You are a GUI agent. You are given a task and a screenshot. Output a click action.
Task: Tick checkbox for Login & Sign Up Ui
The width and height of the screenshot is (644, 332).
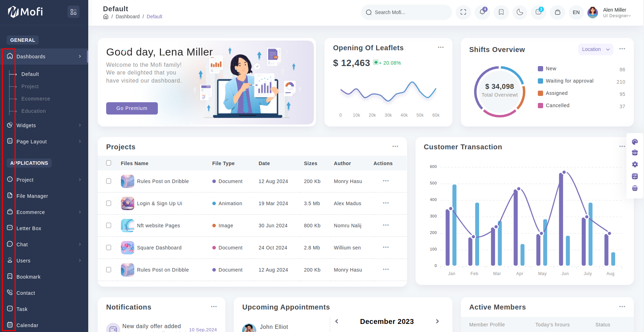(109, 203)
